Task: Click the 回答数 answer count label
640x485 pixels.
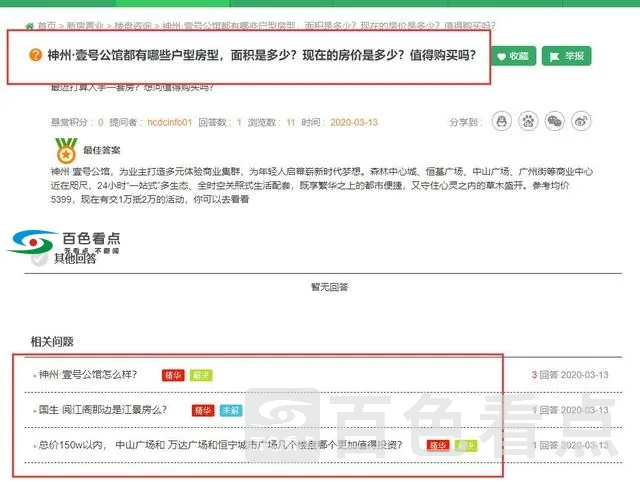Action: point(215,122)
